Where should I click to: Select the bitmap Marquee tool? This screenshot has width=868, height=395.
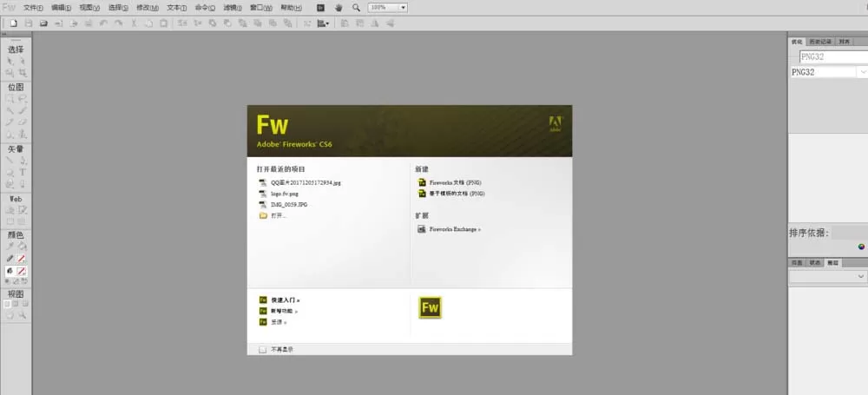pos(10,99)
